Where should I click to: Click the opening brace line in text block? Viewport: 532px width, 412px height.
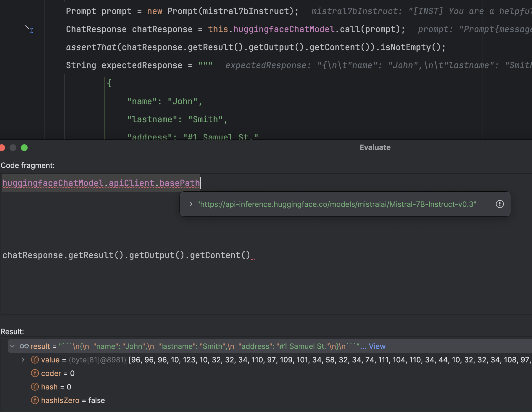point(109,83)
